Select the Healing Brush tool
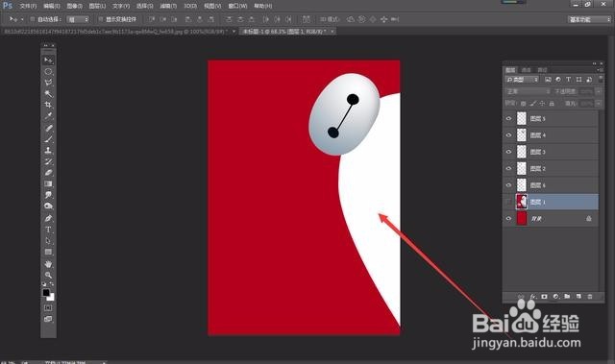Screen dimensions: 615x364 click(48, 128)
